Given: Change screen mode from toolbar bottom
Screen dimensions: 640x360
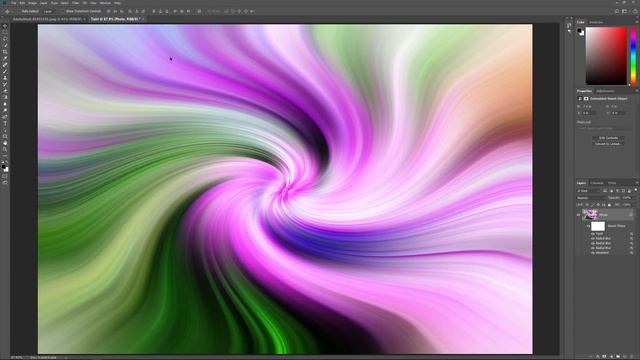Looking at the screenshot, I should pyautogui.click(x=5, y=182).
